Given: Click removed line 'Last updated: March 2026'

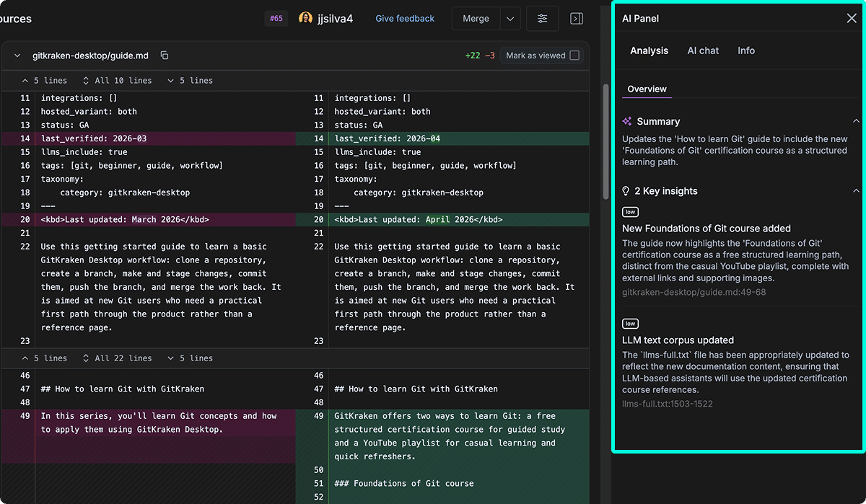Looking at the screenshot, I should 125,219.
